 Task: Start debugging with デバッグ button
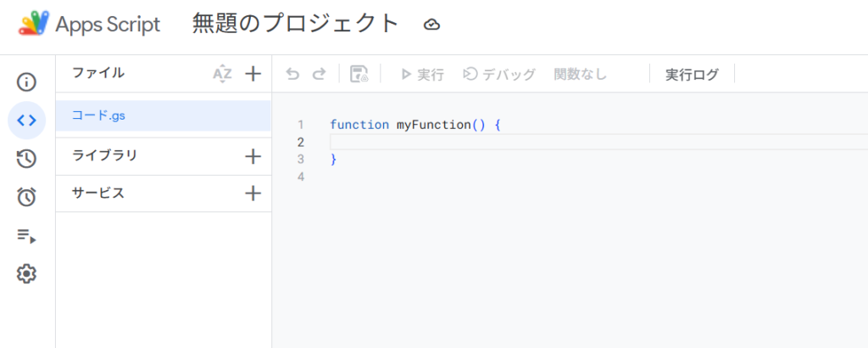tap(499, 74)
